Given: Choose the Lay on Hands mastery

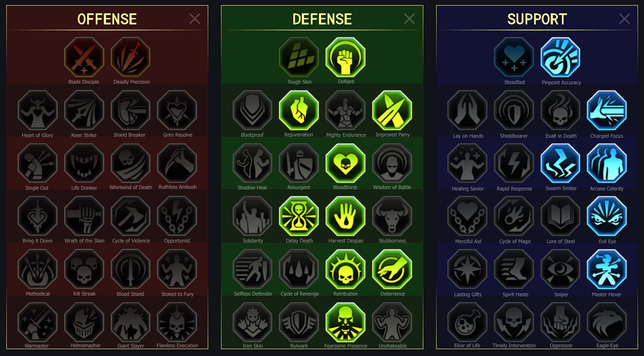Looking at the screenshot, I should tap(468, 110).
